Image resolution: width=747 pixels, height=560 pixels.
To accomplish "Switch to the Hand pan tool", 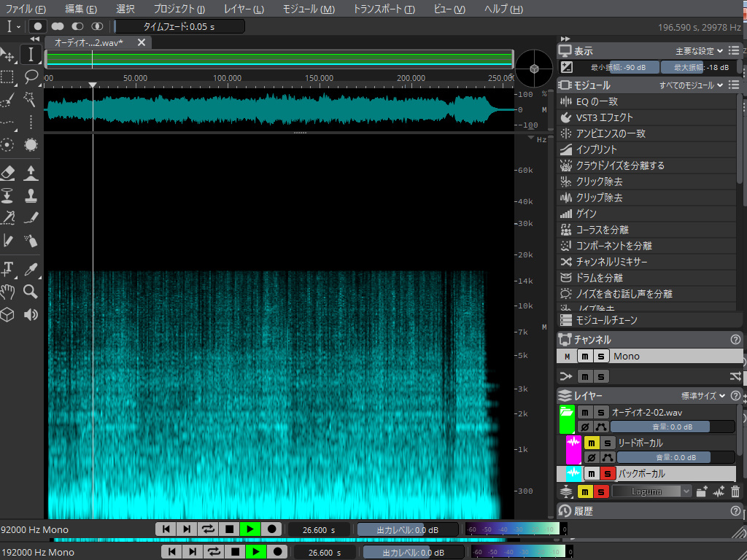I will (7, 292).
